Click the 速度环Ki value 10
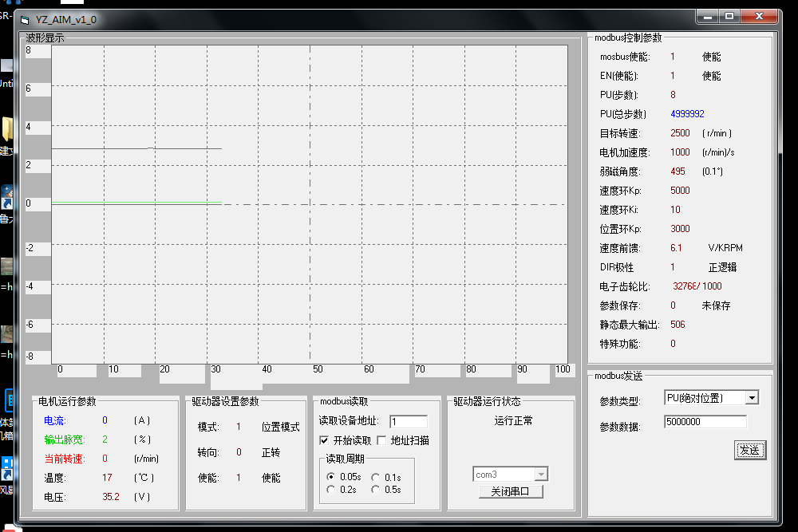This screenshot has width=798, height=532. 675,210
